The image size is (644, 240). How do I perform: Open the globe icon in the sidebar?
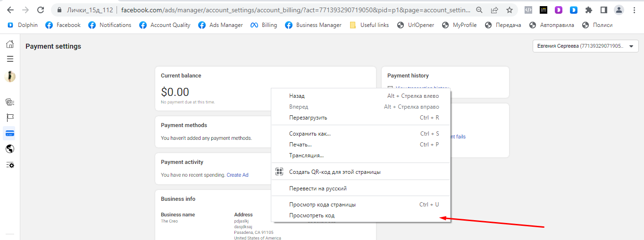click(x=9, y=149)
